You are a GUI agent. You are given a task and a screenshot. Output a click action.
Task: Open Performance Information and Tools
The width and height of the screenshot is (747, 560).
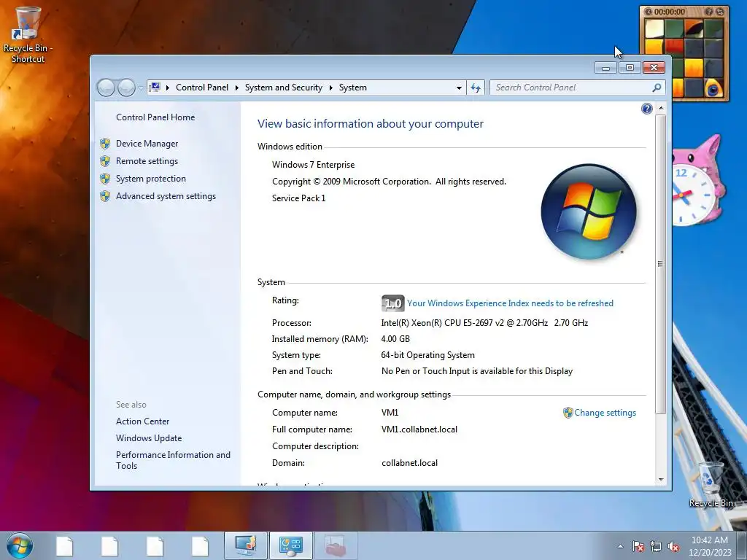coord(173,460)
